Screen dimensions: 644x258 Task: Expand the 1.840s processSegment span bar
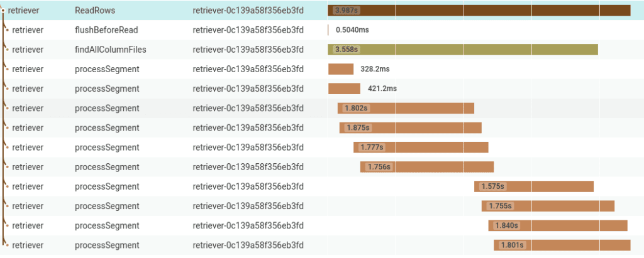click(558, 225)
